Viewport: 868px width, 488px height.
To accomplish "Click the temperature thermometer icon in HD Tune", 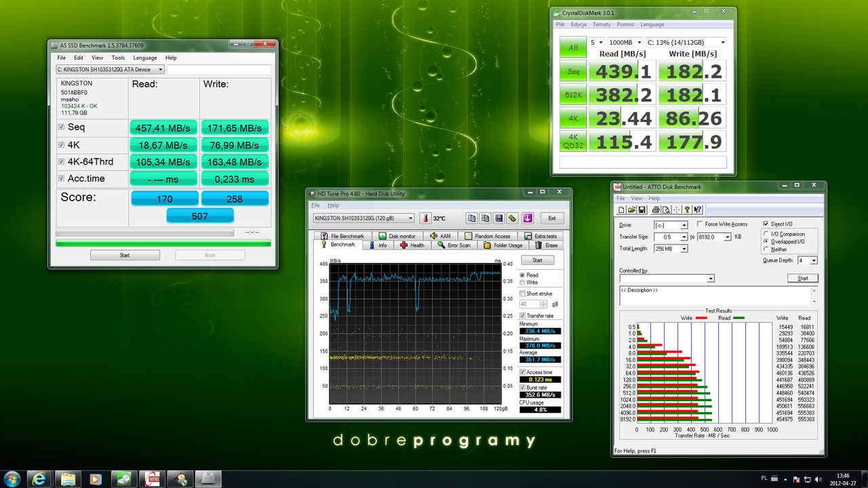I will tap(425, 218).
